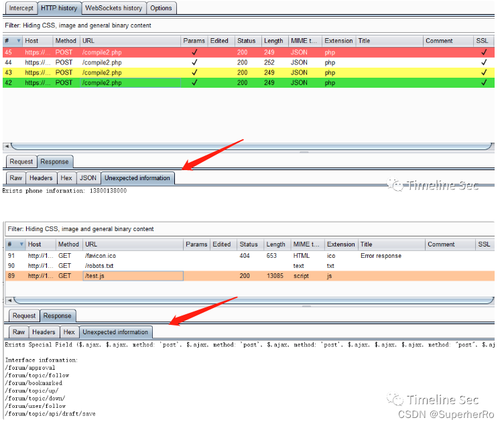This screenshot has width=504, height=426.
Task: Click /forum/topic/up/ interface entry
Action: tap(31, 390)
